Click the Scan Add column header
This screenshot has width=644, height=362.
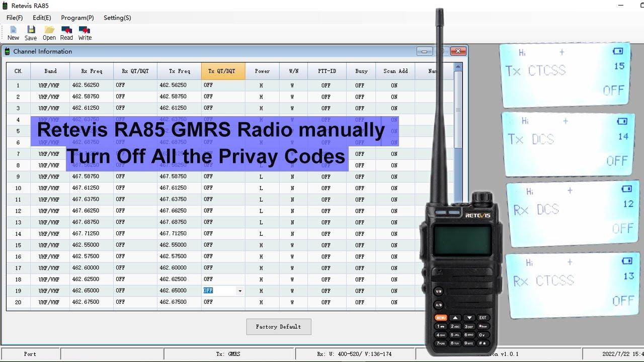pyautogui.click(x=395, y=71)
